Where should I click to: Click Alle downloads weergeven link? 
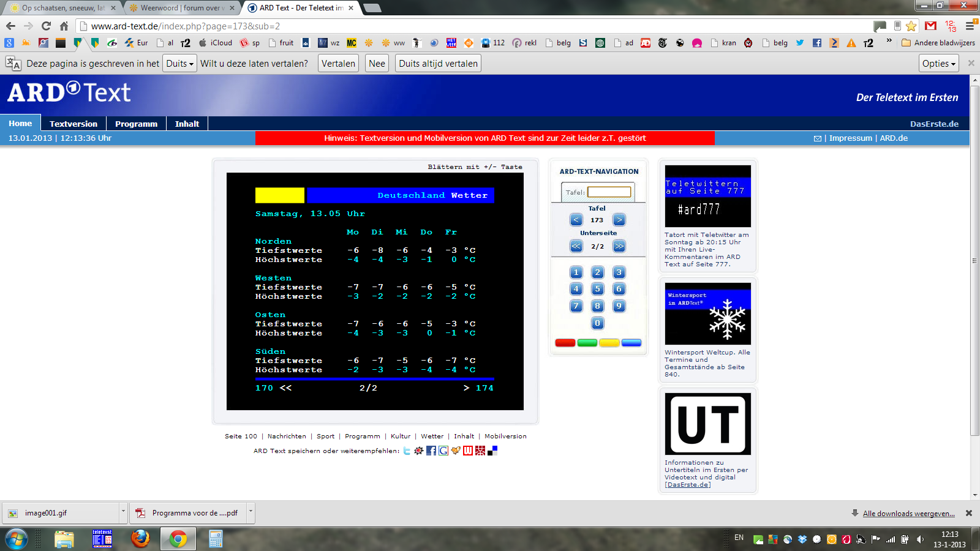point(908,514)
